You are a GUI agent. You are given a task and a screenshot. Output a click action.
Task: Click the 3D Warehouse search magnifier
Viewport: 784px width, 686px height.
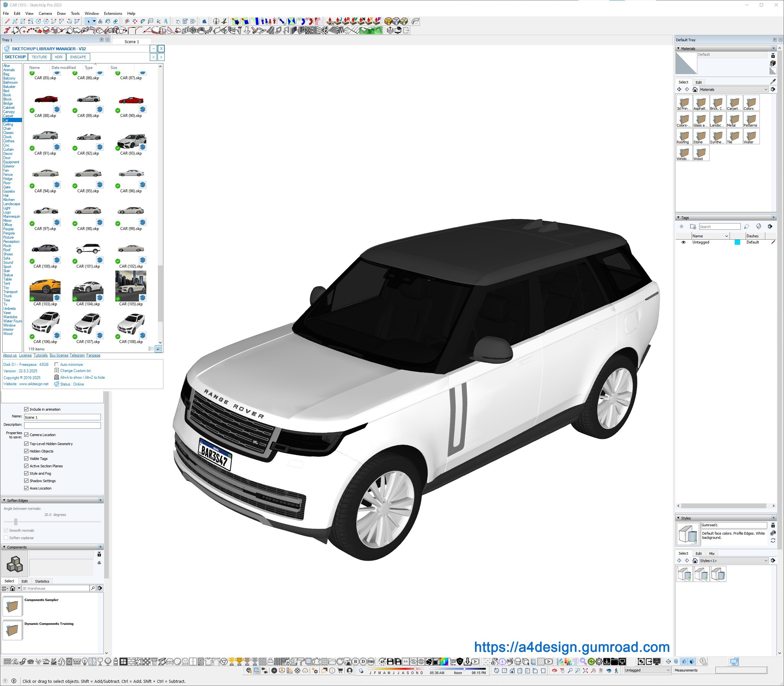93,588
